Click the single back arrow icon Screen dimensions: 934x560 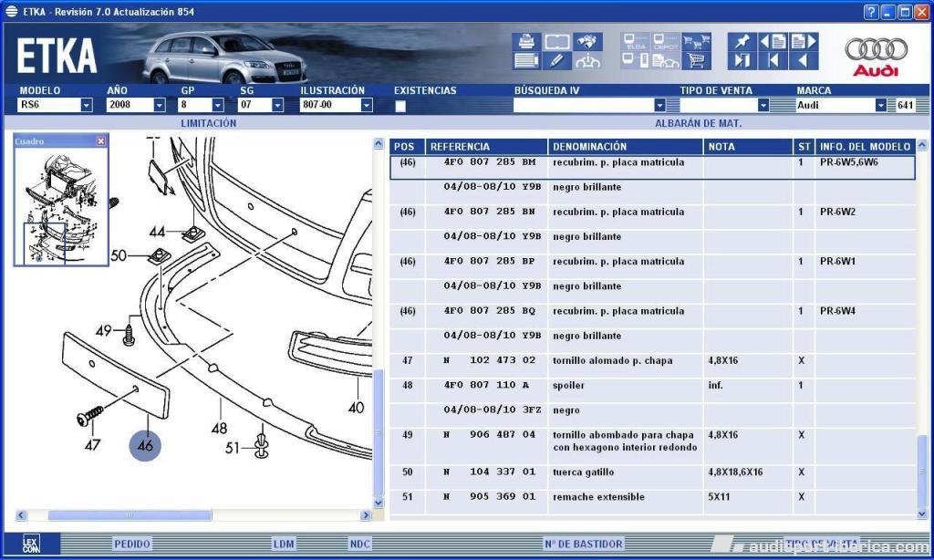(804, 60)
